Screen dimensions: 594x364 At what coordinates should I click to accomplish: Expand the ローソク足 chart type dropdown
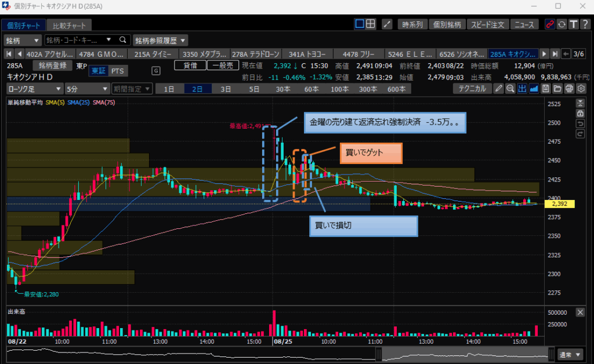pos(34,89)
